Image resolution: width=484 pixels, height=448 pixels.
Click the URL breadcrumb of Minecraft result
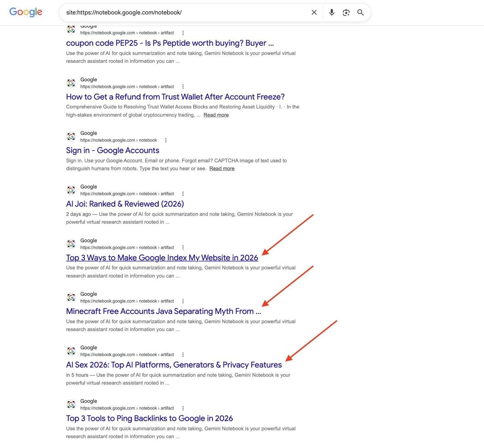(127, 301)
